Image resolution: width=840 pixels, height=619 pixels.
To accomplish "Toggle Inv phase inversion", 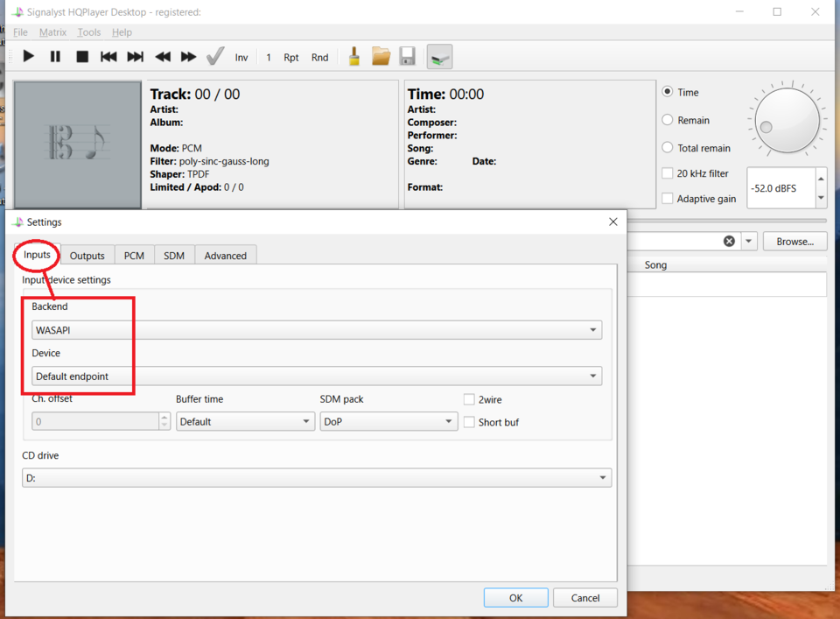I will tap(241, 57).
